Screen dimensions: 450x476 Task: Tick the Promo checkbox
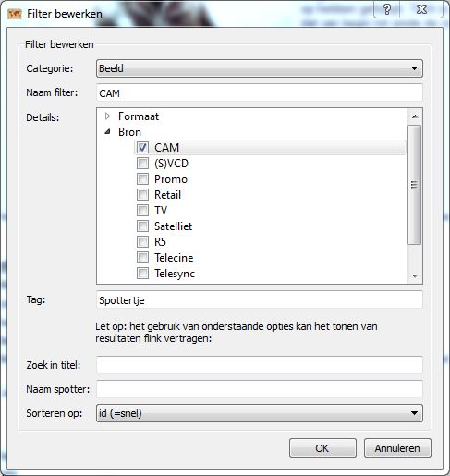[x=142, y=178]
